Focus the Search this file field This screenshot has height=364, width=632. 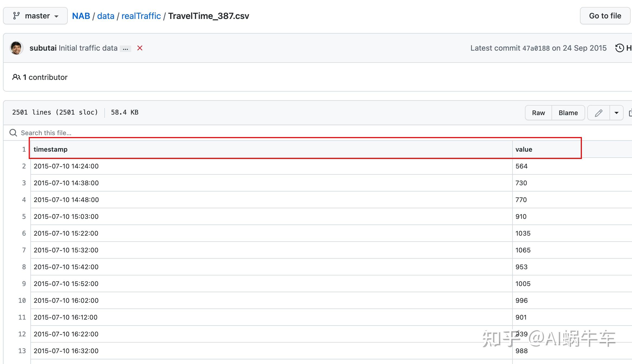coord(108,133)
